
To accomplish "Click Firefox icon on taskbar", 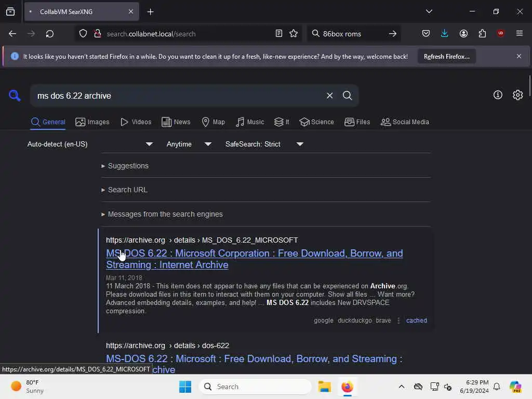I will pyautogui.click(x=347, y=387).
